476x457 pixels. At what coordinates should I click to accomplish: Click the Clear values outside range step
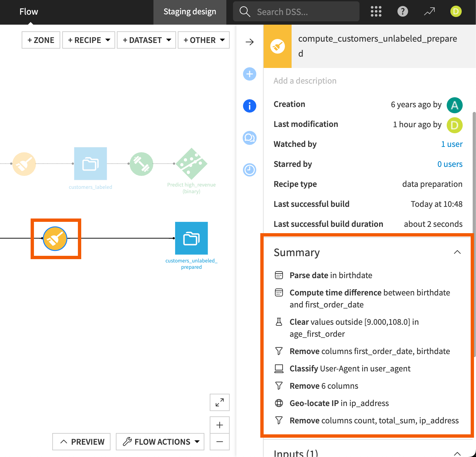tap(354, 328)
